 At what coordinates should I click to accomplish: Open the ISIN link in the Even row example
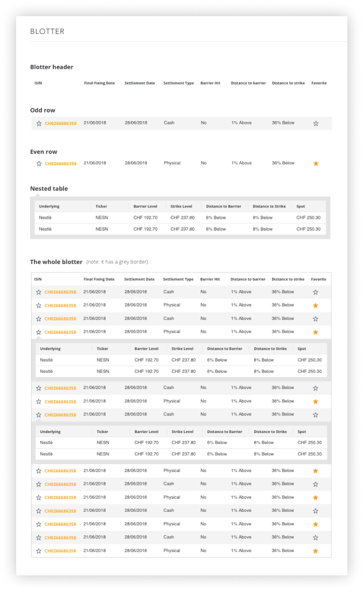click(x=60, y=164)
